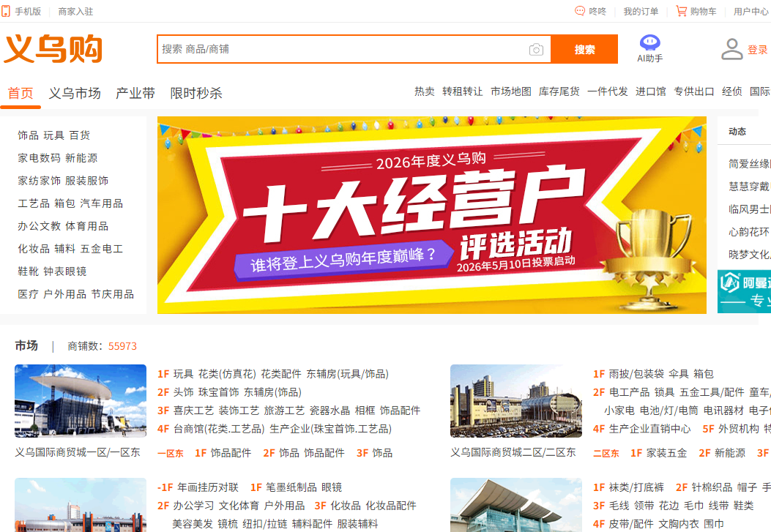Screen dimensions: 771x532
Task: Open 热卖 navigation item
Action: click(x=425, y=91)
